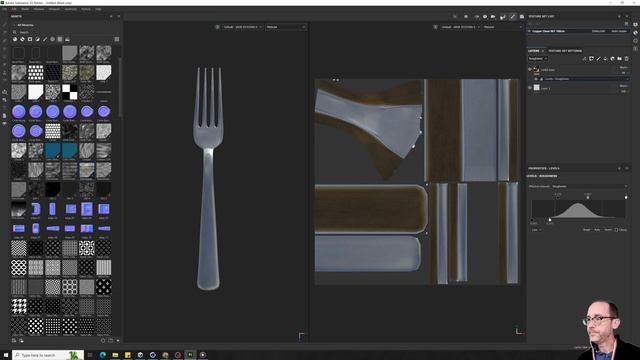
Task: Click the white input handle of Levels
Action: coord(626,198)
